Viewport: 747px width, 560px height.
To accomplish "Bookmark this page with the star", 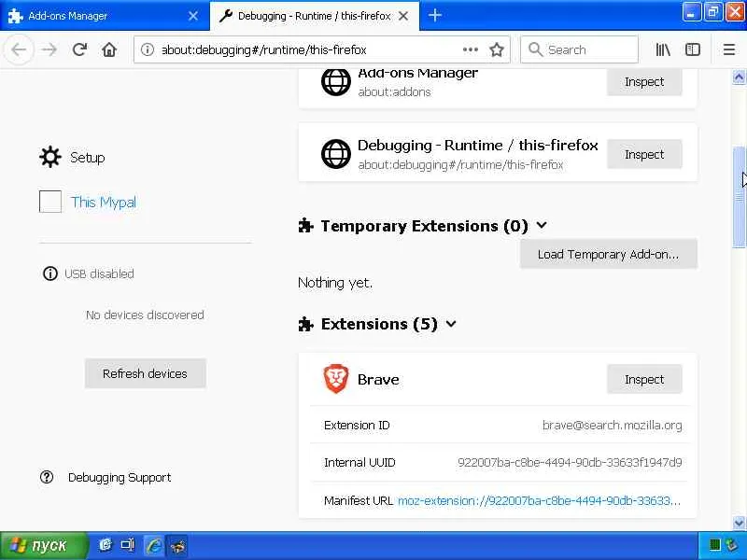I will click(x=497, y=49).
